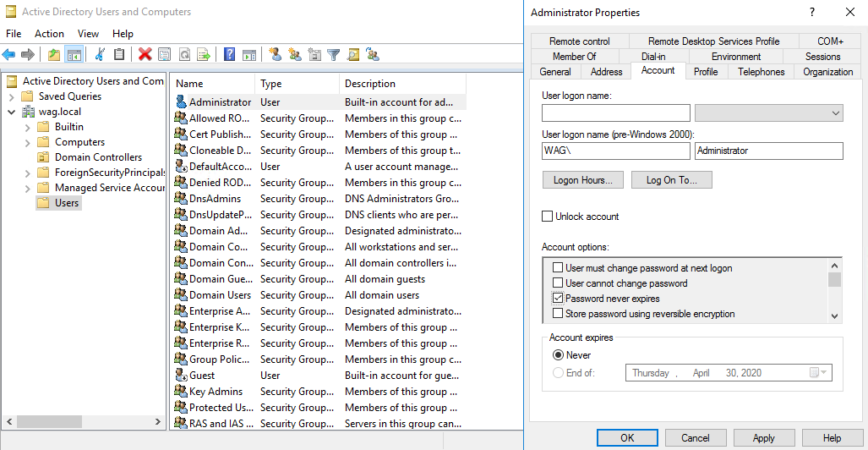Expand the Builtin folder node
The height and width of the screenshot is (450, 868).
pos(28,127)
